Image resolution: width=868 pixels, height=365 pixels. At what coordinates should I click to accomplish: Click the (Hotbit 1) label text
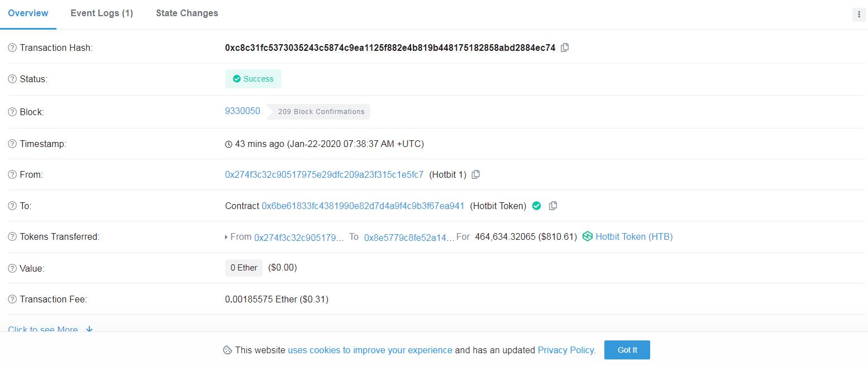click(447, 175)
